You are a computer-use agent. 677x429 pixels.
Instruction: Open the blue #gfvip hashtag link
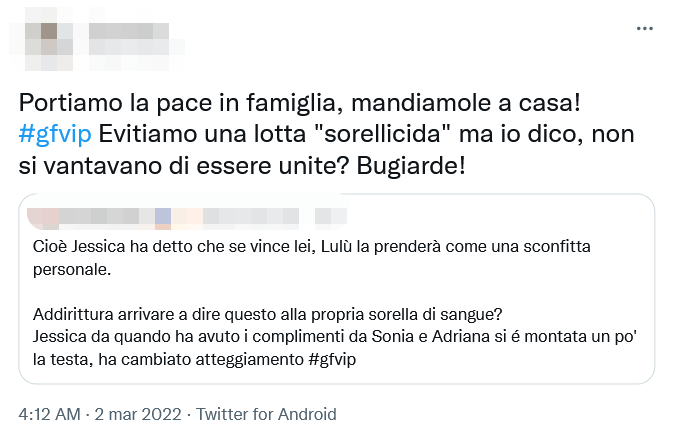51,133
